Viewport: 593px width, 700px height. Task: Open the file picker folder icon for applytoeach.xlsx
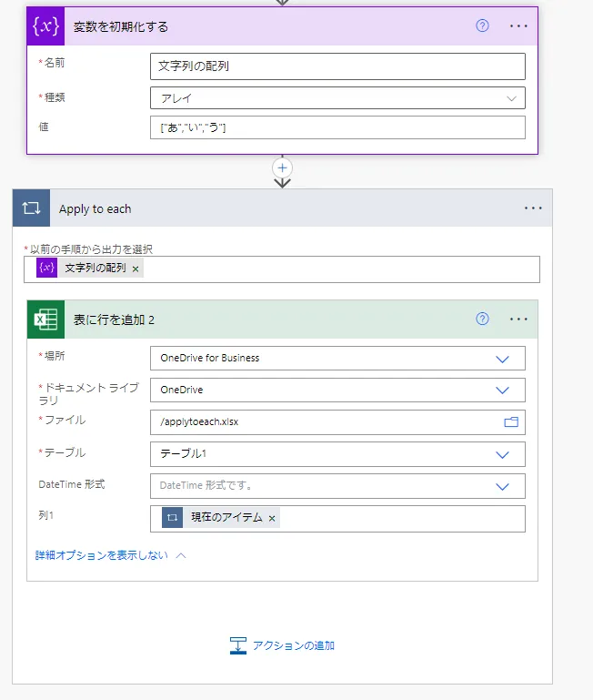point(510,422)
